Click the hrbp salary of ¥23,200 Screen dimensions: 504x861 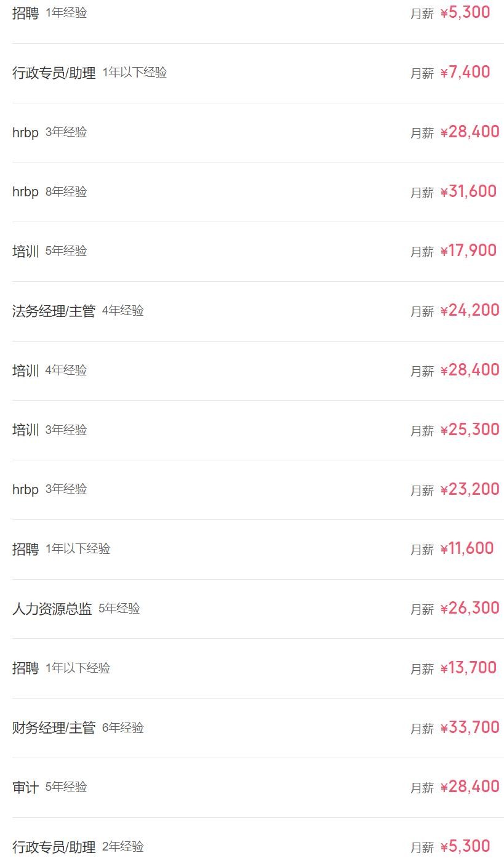(470, 490)
